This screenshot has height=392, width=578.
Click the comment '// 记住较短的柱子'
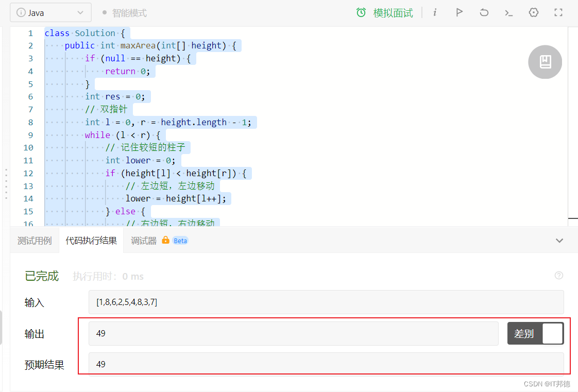(145, 147)
